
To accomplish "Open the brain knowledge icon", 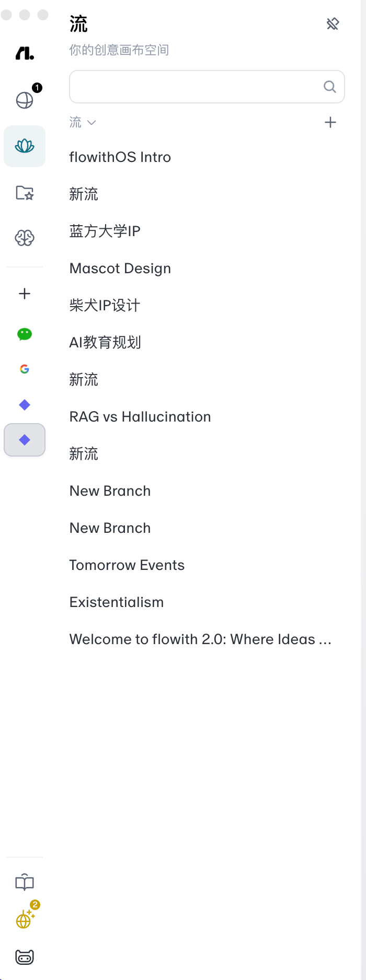I will (25, 238).
